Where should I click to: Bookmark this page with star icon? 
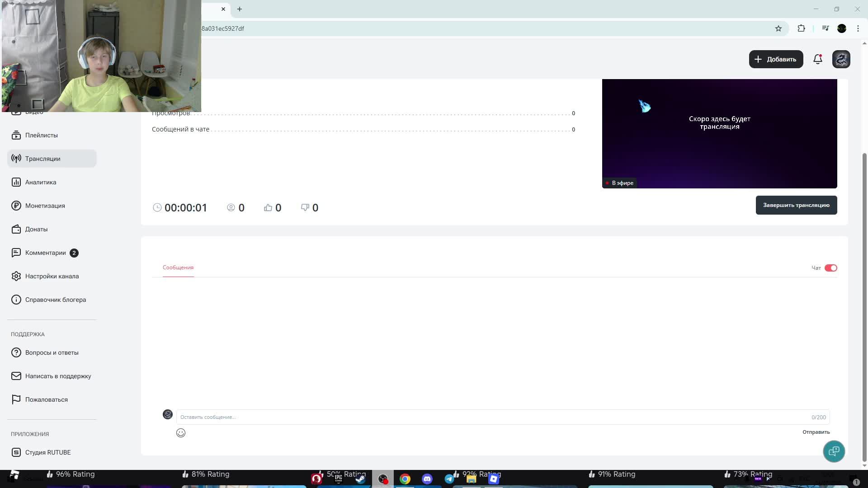(x=778, y=28)
